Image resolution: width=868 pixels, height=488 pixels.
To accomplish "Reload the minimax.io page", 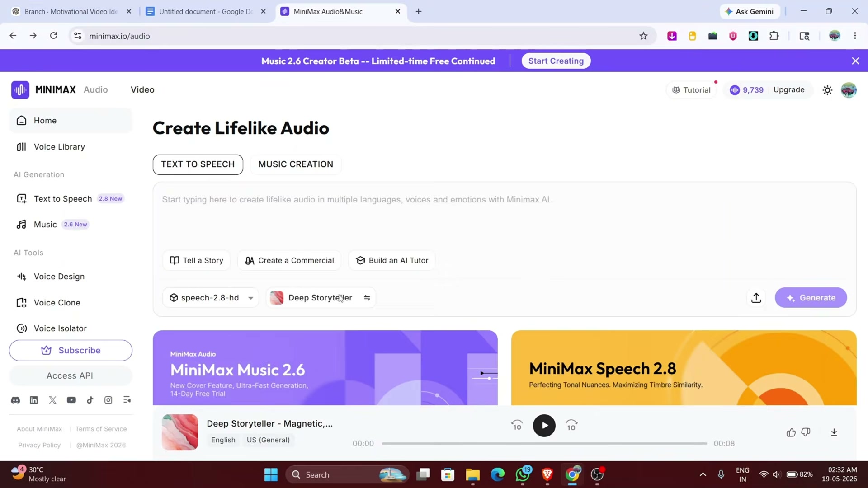I will [53, 36].
